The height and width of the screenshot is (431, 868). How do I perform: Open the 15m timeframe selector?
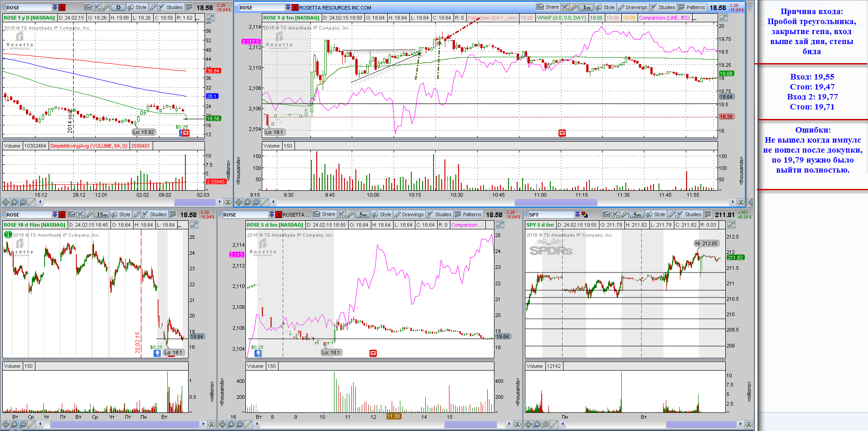coord(102,214)
